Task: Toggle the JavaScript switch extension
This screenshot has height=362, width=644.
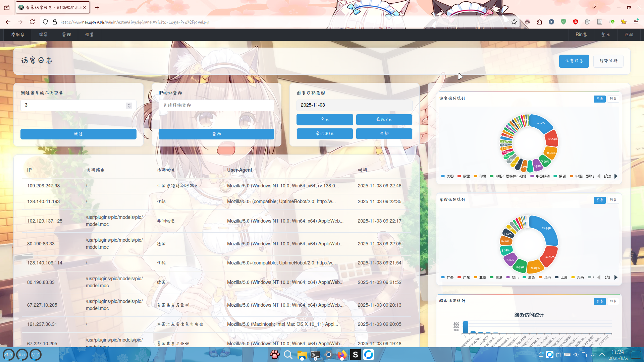Action: (612, 22)
